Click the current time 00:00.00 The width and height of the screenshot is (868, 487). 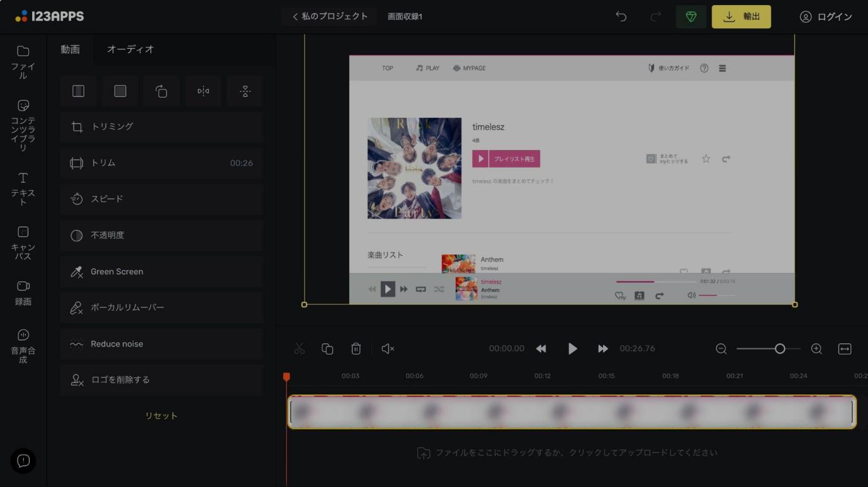tap(507, 348)
